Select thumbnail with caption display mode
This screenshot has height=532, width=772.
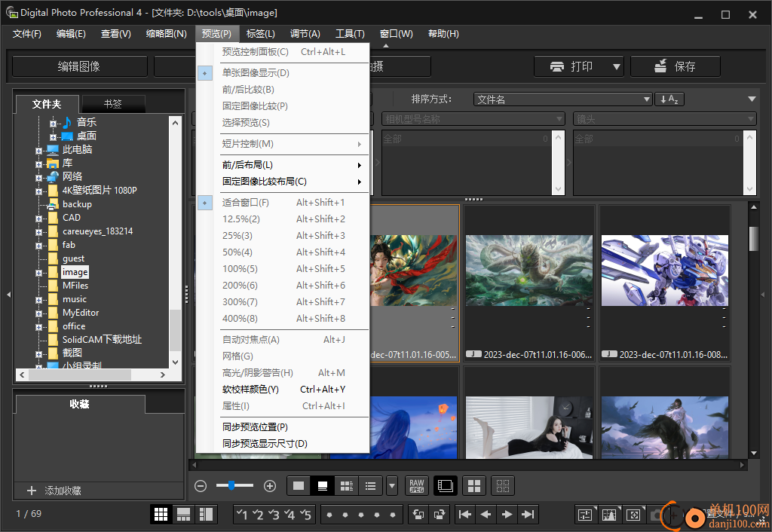coord(323,486)
